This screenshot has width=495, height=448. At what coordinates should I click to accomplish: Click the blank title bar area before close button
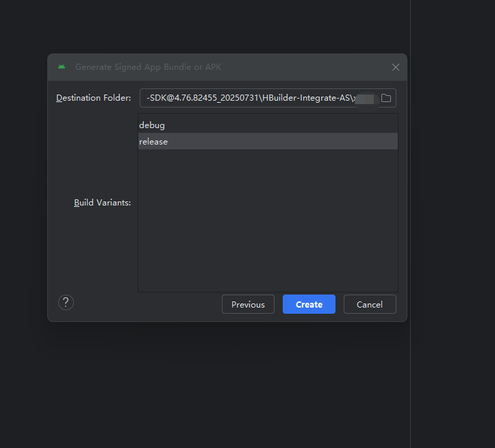click(308, 67)
